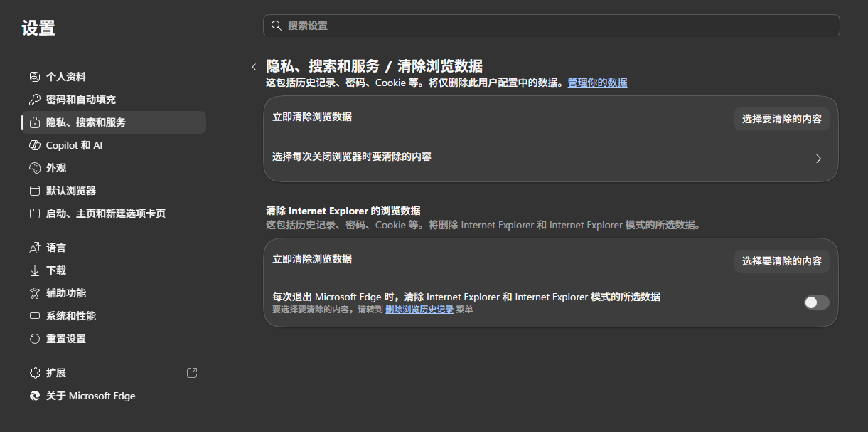The image size is (868, 432).
Task: Click 立即清除浏览数据 label in Internet Explorer card
Action: 312,259
